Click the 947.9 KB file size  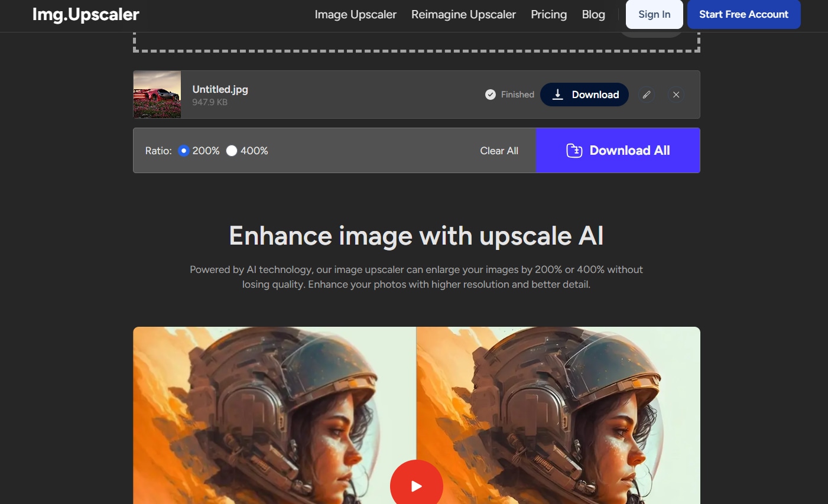(x=210, y=102)
